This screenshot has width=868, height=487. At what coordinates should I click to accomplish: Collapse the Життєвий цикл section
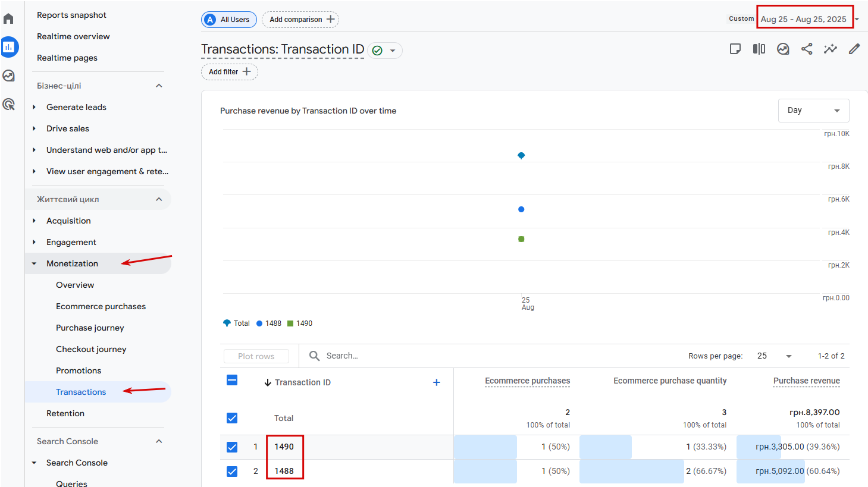click(159, 199)
